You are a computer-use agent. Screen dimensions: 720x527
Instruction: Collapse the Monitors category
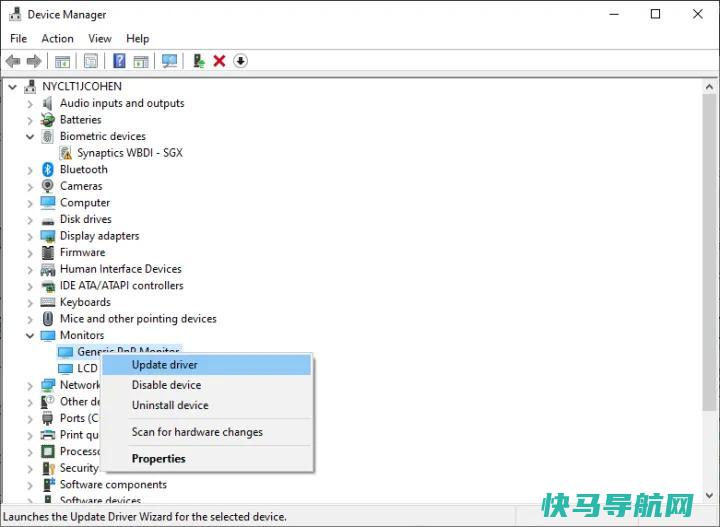tap(30, 336)
